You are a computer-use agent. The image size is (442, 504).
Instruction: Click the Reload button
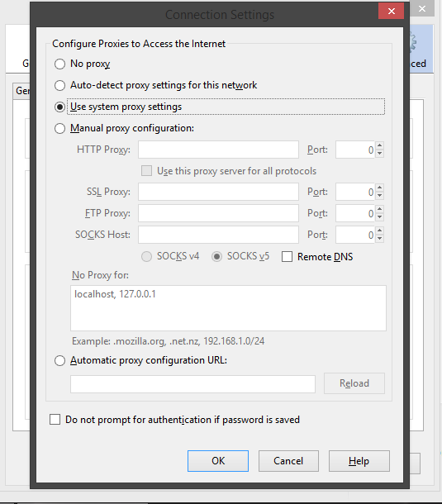[354, 383]
